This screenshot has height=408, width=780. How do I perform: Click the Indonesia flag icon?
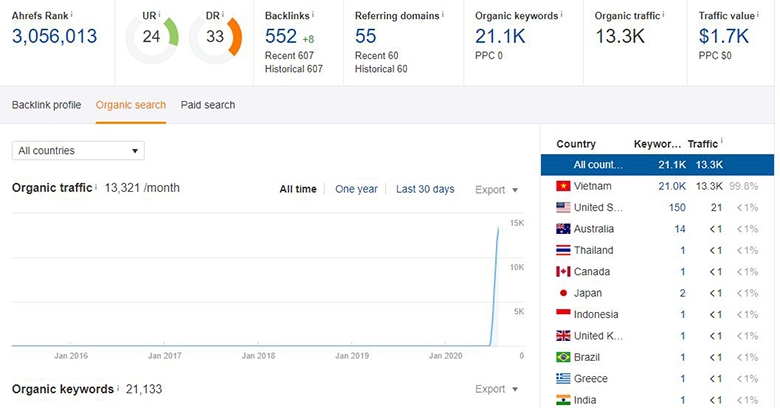[x=563, y=314]
